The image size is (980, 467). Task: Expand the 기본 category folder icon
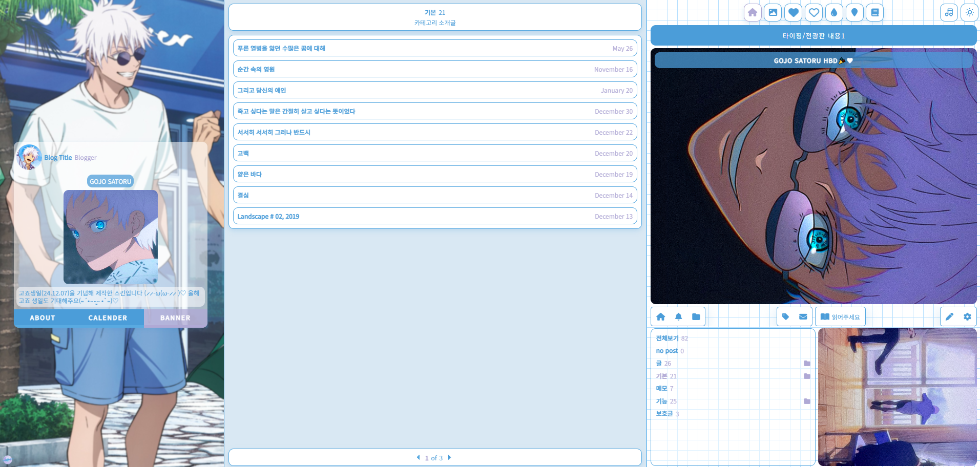coord(807,376)
